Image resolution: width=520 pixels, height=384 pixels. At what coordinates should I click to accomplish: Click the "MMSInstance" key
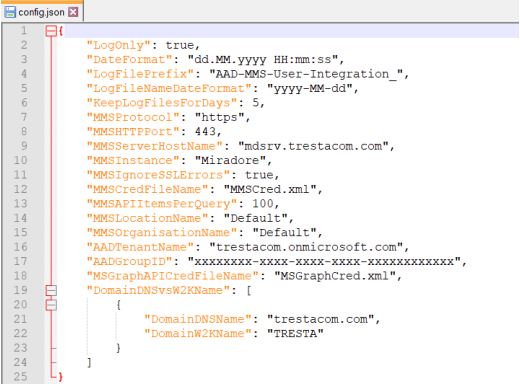pos(133,160)
